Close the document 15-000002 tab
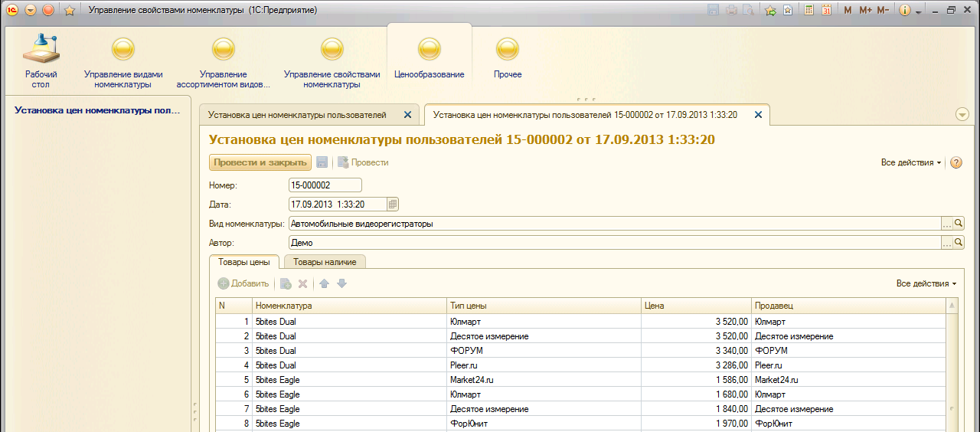This screenshot has height=432, width=980. pyautogui.click(x=759, y=114)
